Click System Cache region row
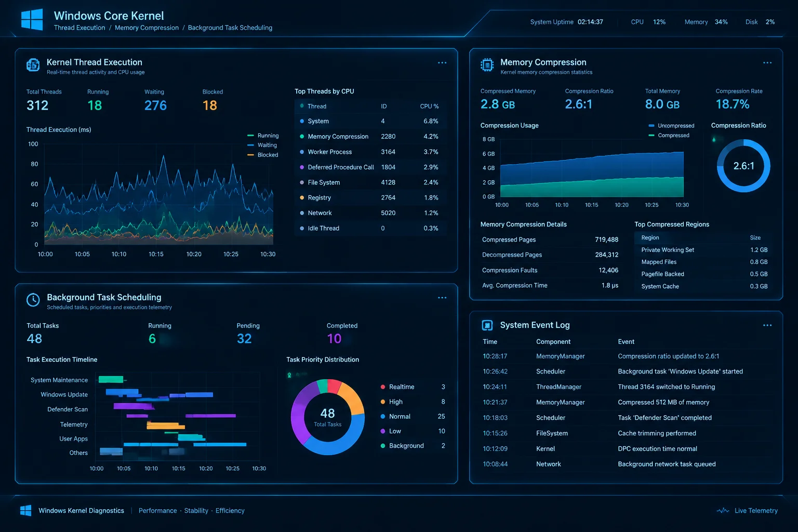798x532 pixels. pos(704,286)
